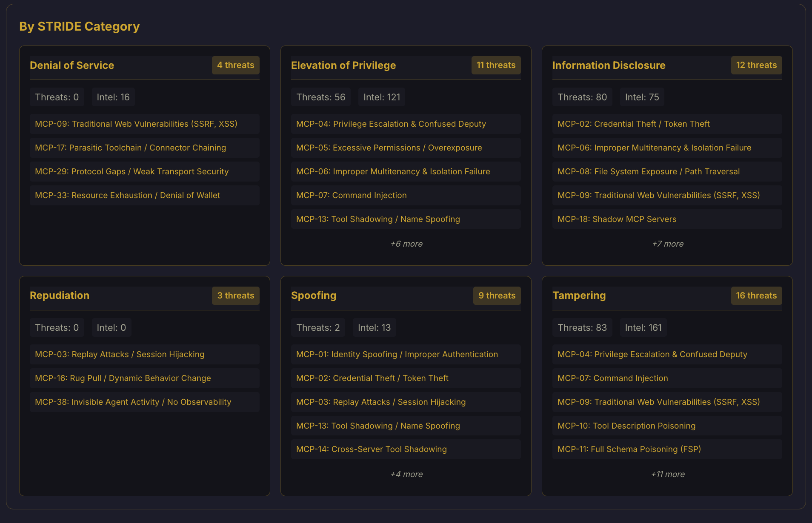This screenshot has width=812, height=523.
Task: Open MCP-06 in Elevation of Privilege card
Action: click(x=406, y=171)
